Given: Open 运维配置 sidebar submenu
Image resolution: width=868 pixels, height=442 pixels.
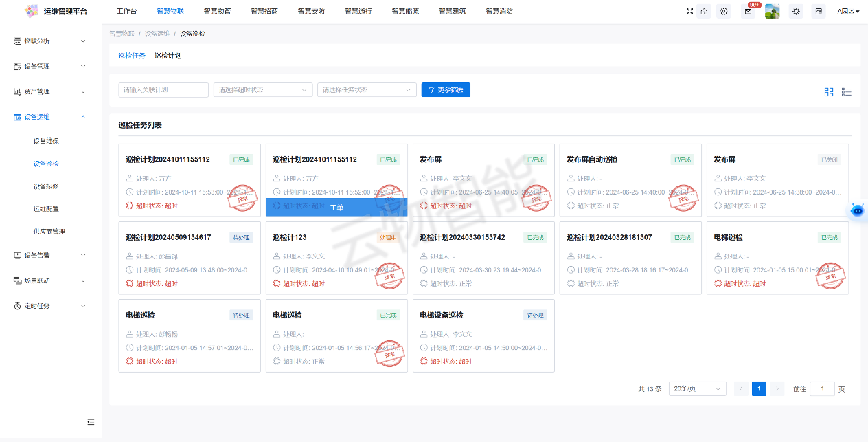Looking at the screenshot, I should tap(46, 209).
